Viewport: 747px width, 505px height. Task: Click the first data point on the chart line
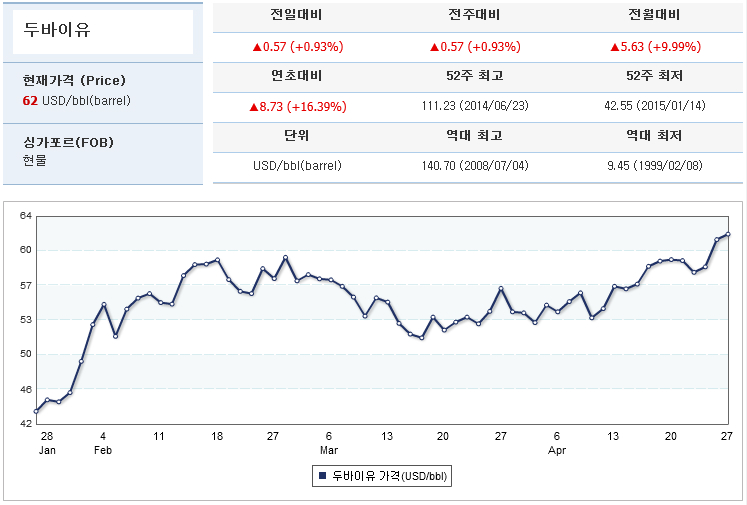(x=36, y=411)
